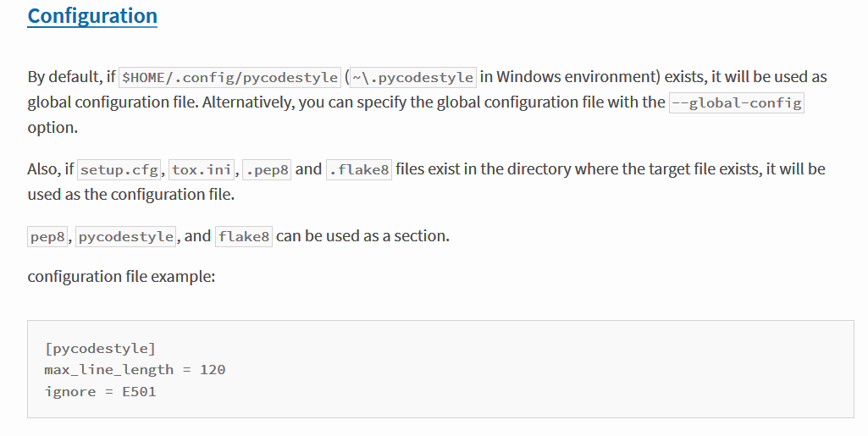
Task: Click pycodestyle code in the section sentence
Action: pos(126,237)
